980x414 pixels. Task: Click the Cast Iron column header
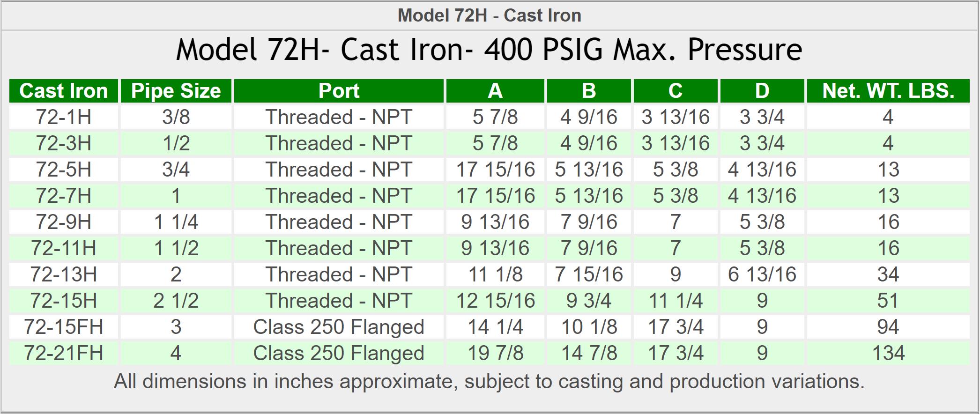[64, 91]
